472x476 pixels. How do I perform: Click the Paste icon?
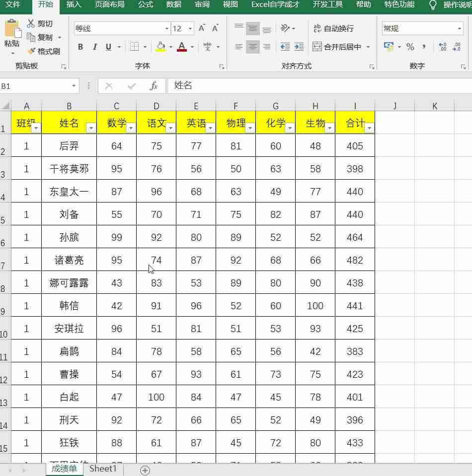[12, 28]
